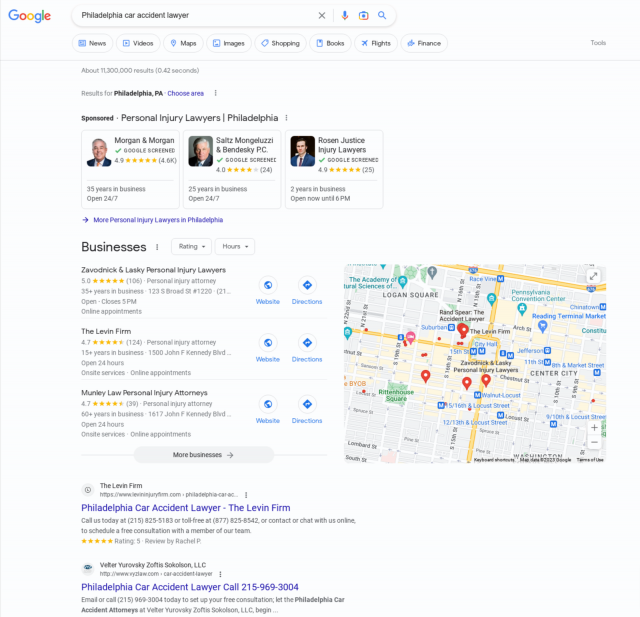This screenshot has width=640, height=617.
Task: Click the Academy of Natural Sciences map marker
Action: coord(402,281)
